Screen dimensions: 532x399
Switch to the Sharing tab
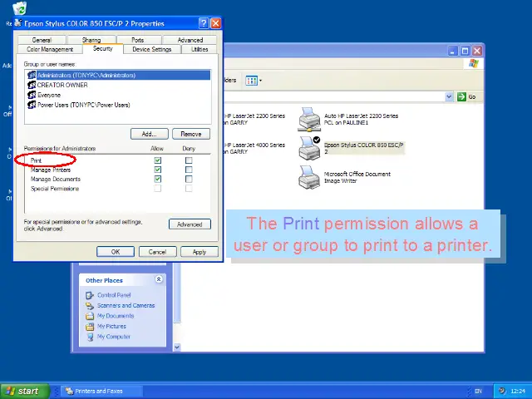point(91,40)
